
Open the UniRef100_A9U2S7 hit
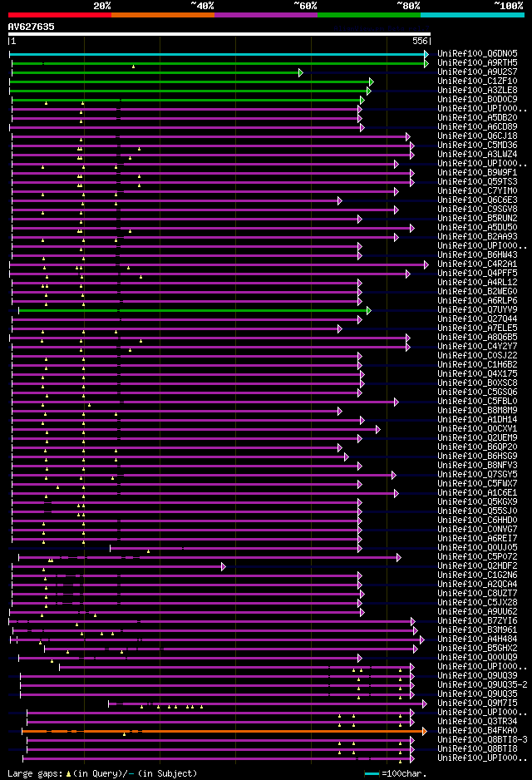477,72
